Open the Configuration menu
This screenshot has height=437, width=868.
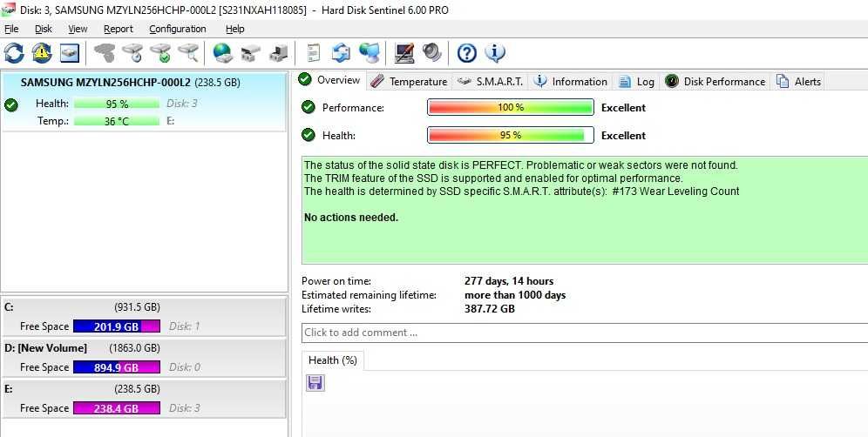(x=178, y=29)
